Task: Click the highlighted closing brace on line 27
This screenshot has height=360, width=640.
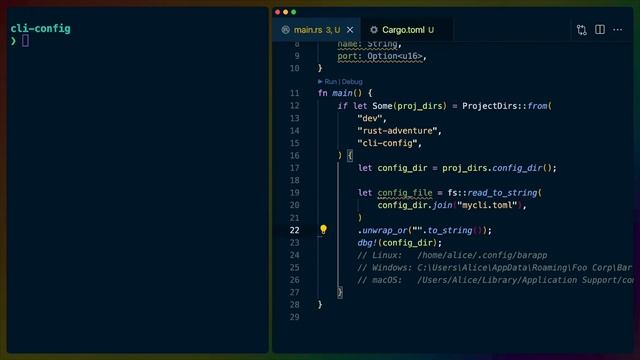Action: tap(340, 292)
